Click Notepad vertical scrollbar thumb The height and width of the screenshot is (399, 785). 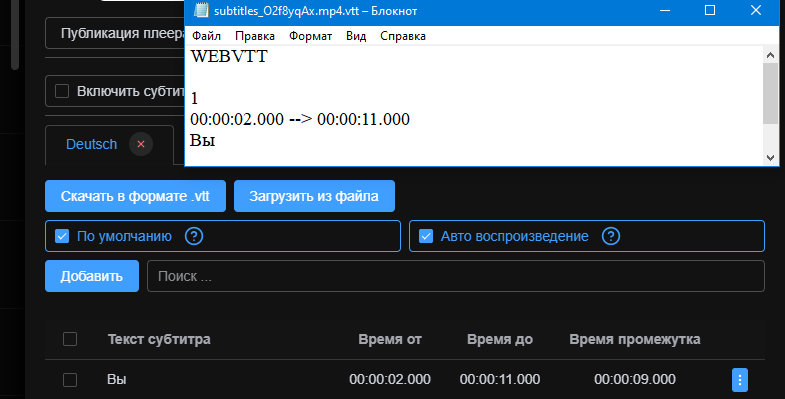point(770,93)
